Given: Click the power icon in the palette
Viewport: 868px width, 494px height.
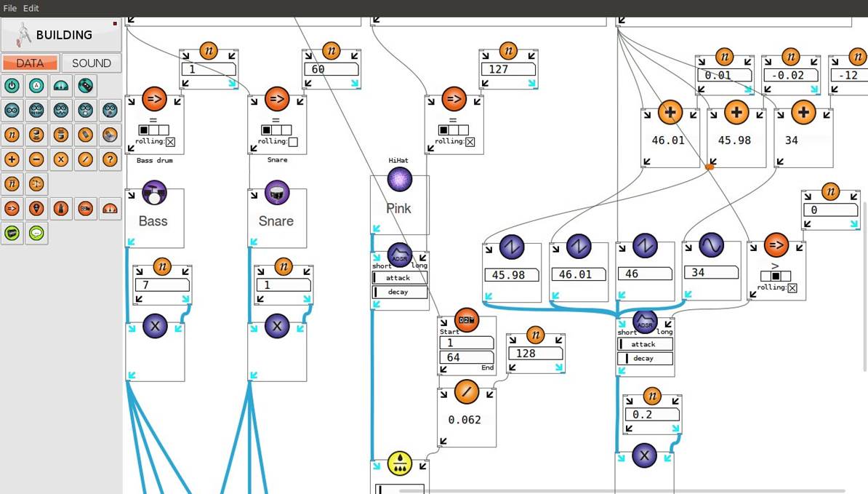Looking at the screenshot, I should (12, 87).
